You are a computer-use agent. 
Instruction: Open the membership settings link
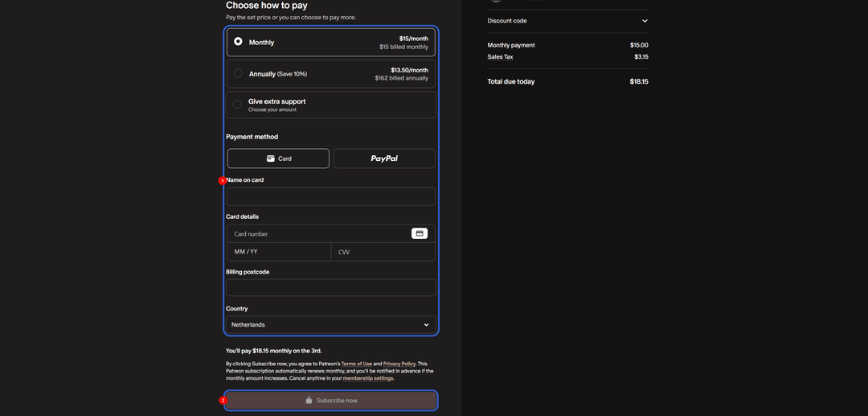coord(368,378)
